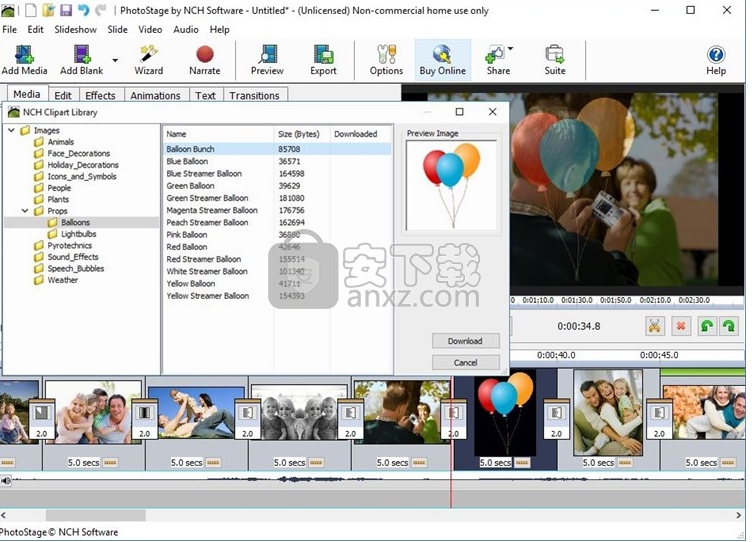Screen dimensions: 752x542
Task: Click the rotate left green arrow icon
Action: [706, 327]
